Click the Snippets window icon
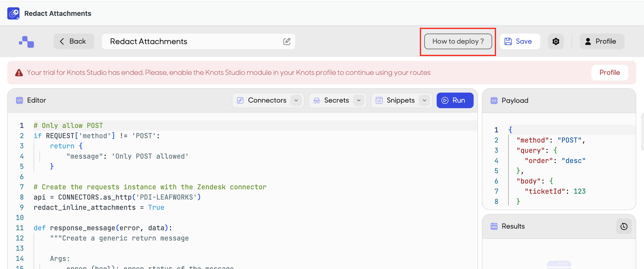Image resolution: width=644 pixels, height=269 pixels. (x=379, y=100)
